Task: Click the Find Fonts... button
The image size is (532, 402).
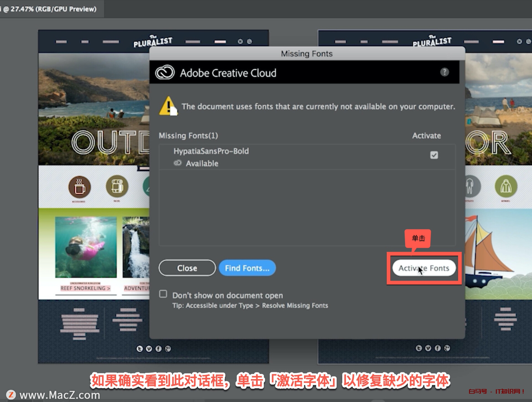Action: [x=247, y=268]
